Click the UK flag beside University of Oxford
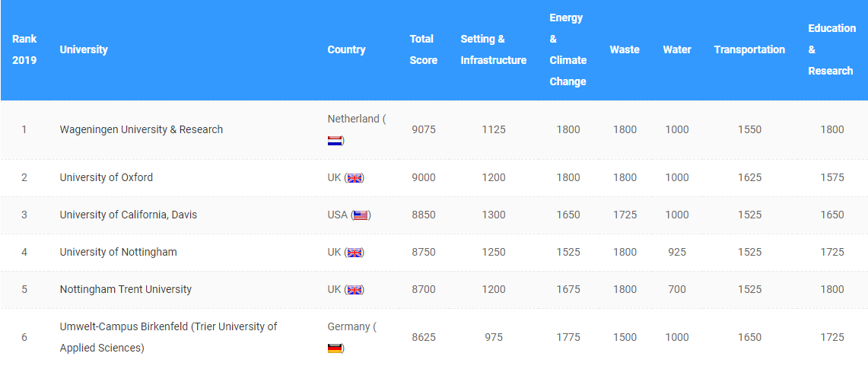This screenshot has height=366, width=868. click(355, 178)
